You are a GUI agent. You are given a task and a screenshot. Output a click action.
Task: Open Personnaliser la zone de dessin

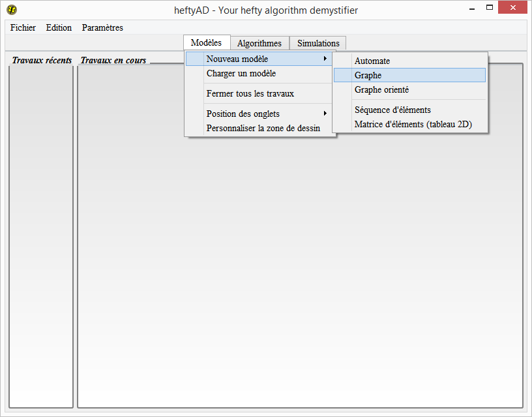[x=259, y=128]
